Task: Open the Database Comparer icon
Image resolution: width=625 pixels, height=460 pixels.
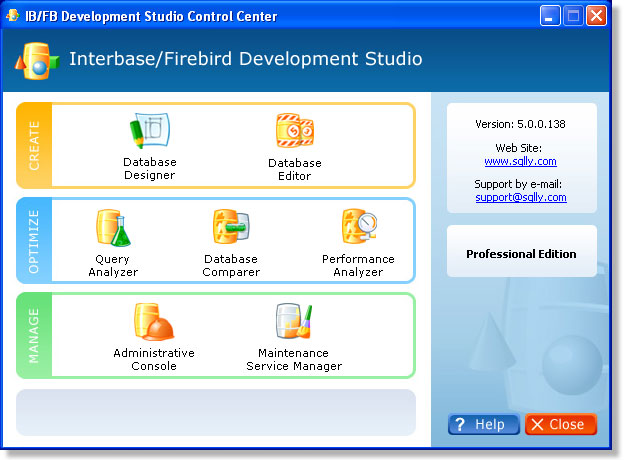Action: point(231,226)
